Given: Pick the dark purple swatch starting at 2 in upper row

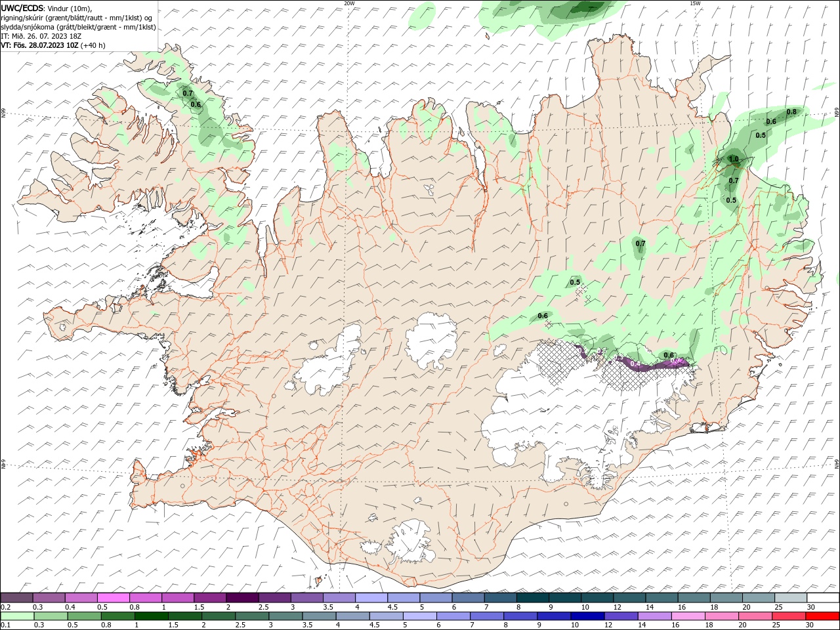Looking at the screenshot, I should (x=242, y=598).
